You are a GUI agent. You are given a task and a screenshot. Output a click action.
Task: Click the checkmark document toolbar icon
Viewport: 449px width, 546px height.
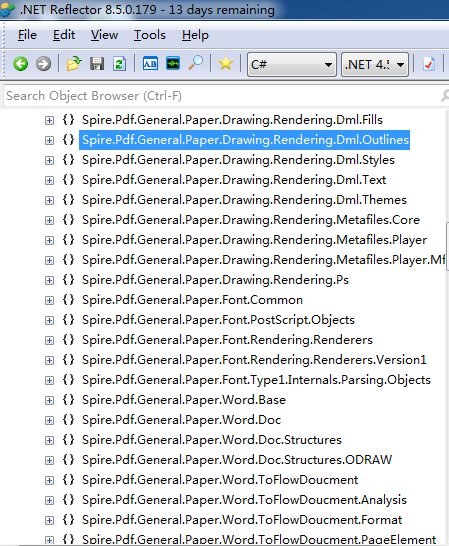click(429, 64)
